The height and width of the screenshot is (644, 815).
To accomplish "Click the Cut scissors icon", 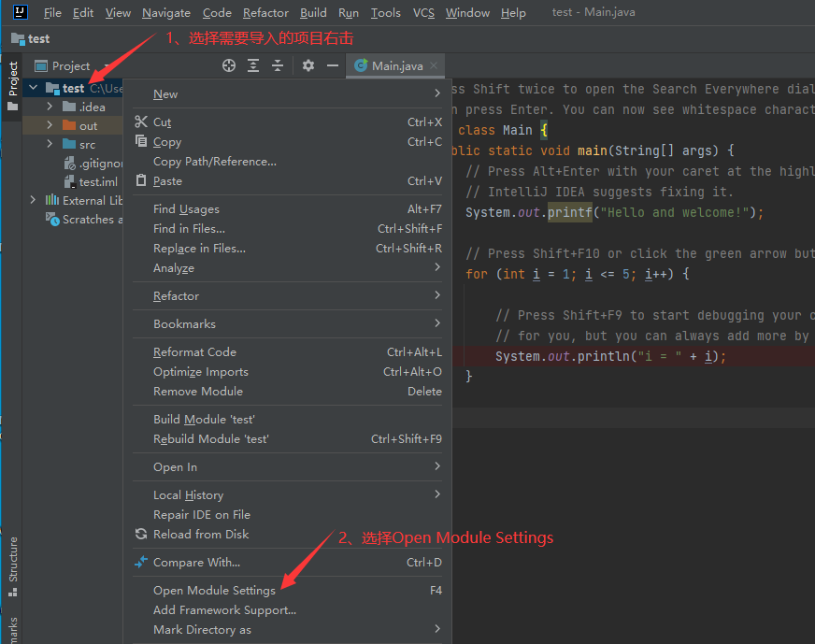I will tap(141, 122).
